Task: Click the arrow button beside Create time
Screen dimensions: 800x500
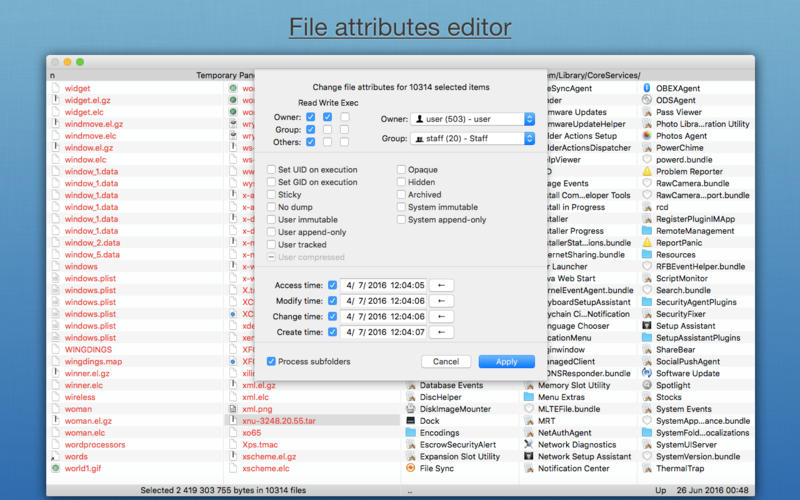Action: coord(441,332)
